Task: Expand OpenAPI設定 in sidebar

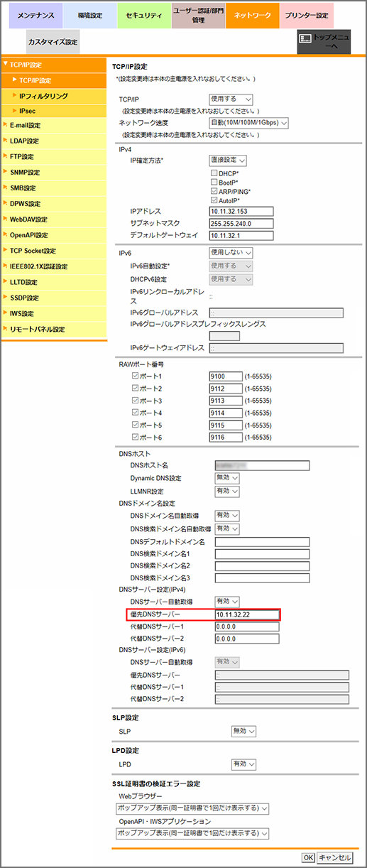Action: pyautogui.click(x=53, y=235)
